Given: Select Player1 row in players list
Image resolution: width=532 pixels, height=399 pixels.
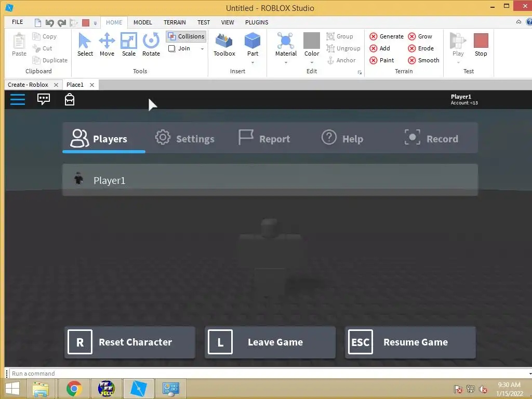Looking at the screenshot, I should [x=270, y=180].
